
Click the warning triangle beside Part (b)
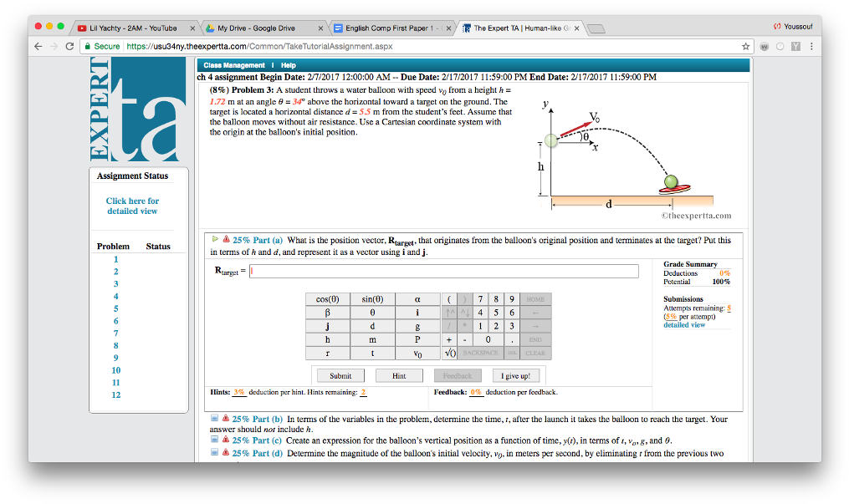[x=226, y=418]
